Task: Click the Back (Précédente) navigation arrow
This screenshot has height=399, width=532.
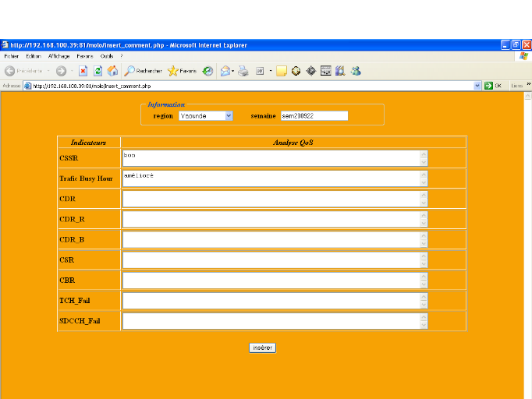Action: [11, 70]
